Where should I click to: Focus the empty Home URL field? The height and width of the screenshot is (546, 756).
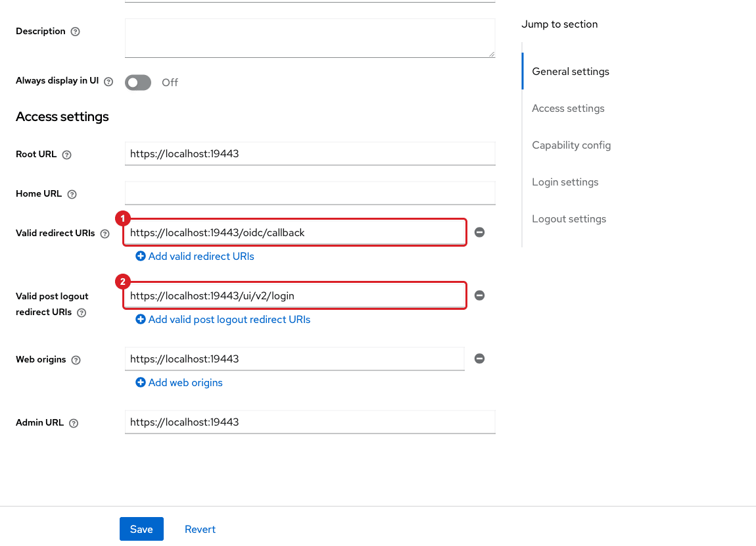point(310,193)
